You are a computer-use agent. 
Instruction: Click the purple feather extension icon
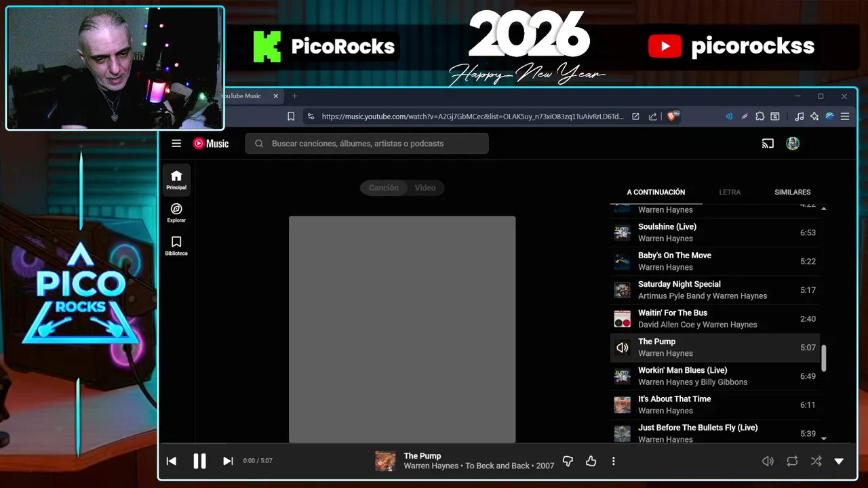pos(745,117)
